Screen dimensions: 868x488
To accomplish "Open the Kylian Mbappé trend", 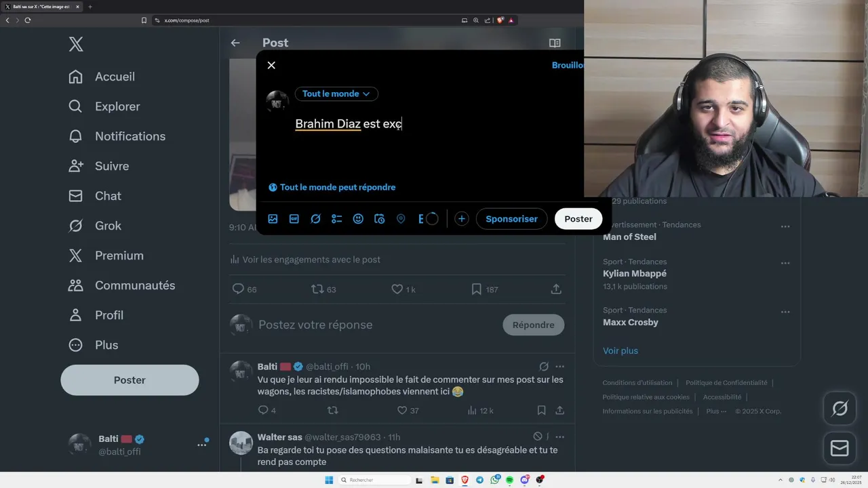I will (635, 274).
